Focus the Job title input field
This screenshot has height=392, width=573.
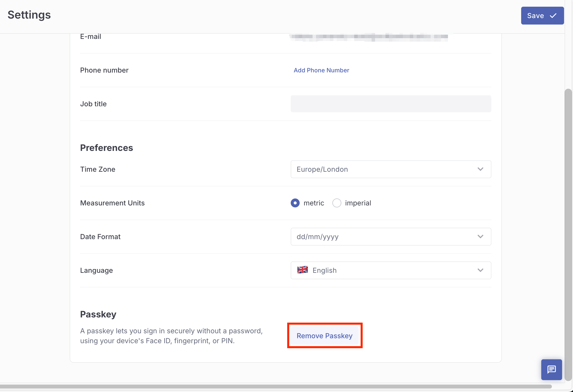tap(391, 104)
